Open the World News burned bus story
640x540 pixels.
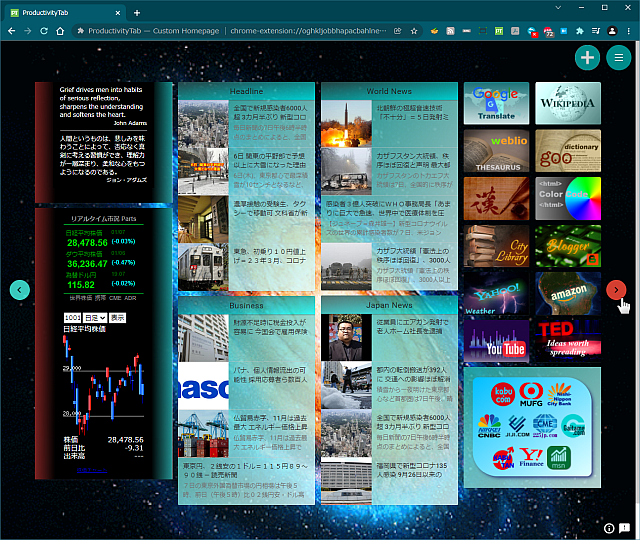pyautogui.click(x=389, y=171)
